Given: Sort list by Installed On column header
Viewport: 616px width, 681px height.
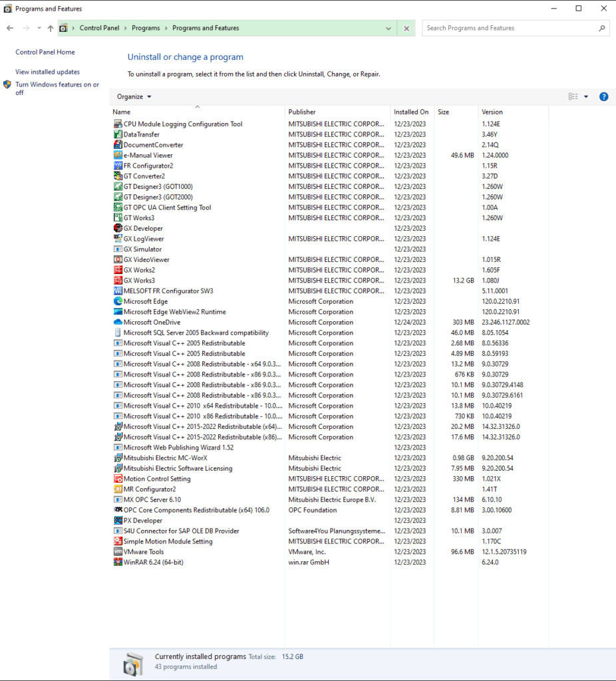Looking at the screenshot, I should [412, 112].
